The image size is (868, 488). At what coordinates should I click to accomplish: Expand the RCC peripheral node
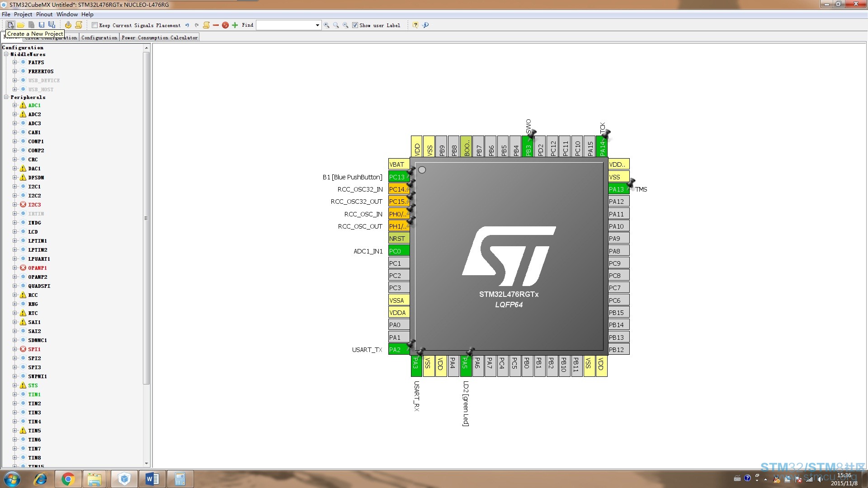[15, 295]
